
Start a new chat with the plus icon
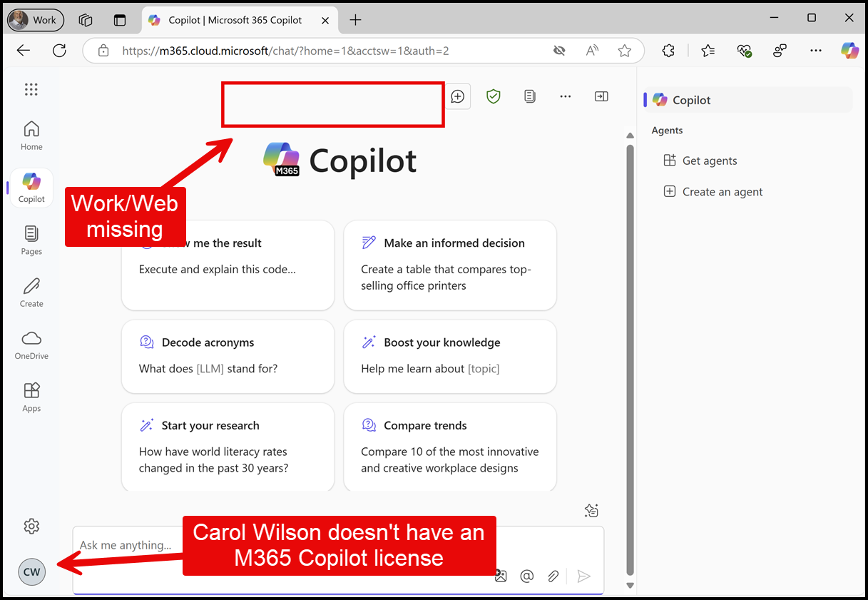(458, 96)
